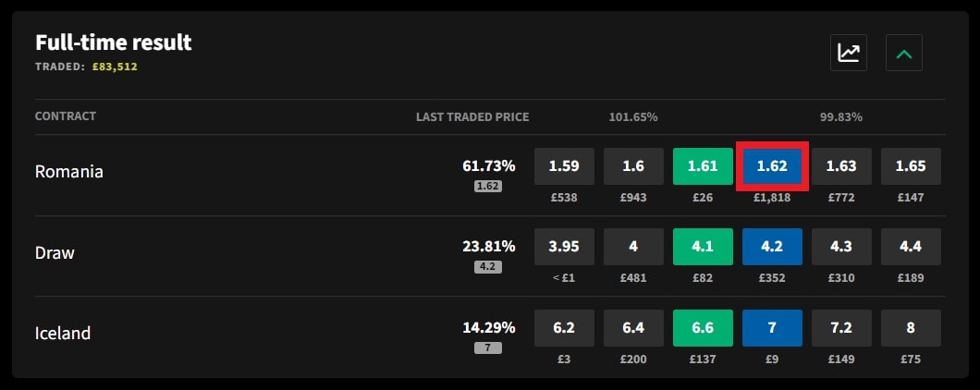Image resolution: width=980 pixels, height=390 pixels.
Task: Click Iceland back price 6.6
Action: click(x=703, y=328)
